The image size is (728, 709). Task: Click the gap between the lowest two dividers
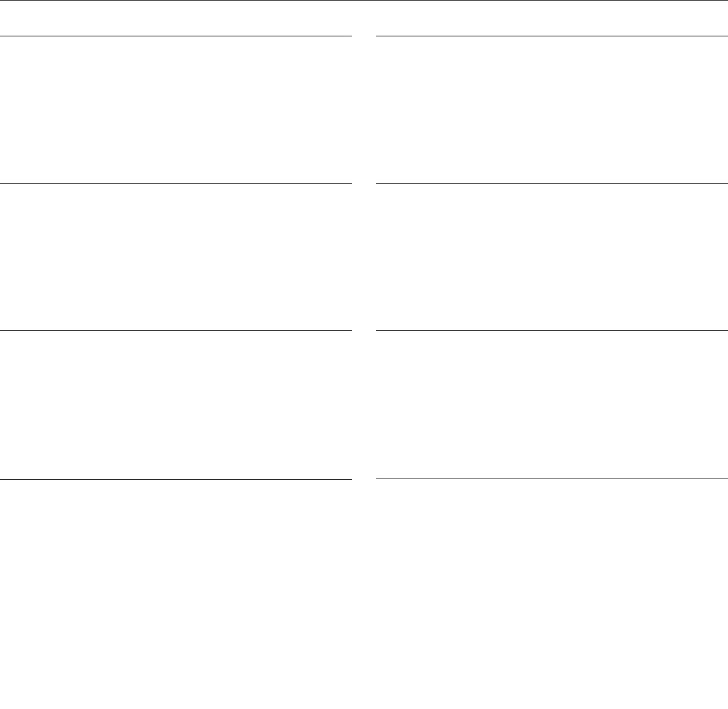(364, 479)
